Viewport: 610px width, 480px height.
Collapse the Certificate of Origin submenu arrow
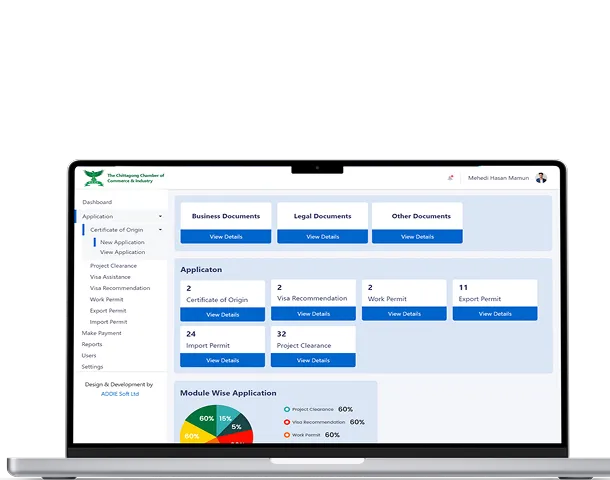click(160, 231)
